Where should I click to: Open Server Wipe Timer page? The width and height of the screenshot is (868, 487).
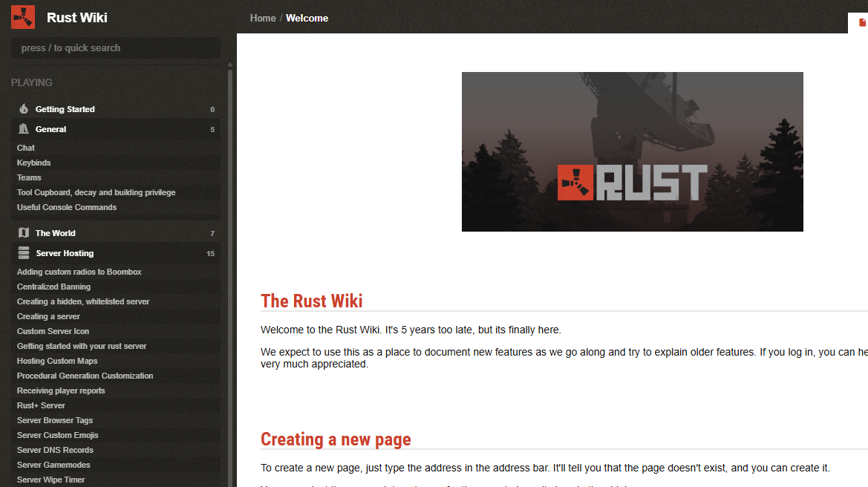click(x=51, y=480)
